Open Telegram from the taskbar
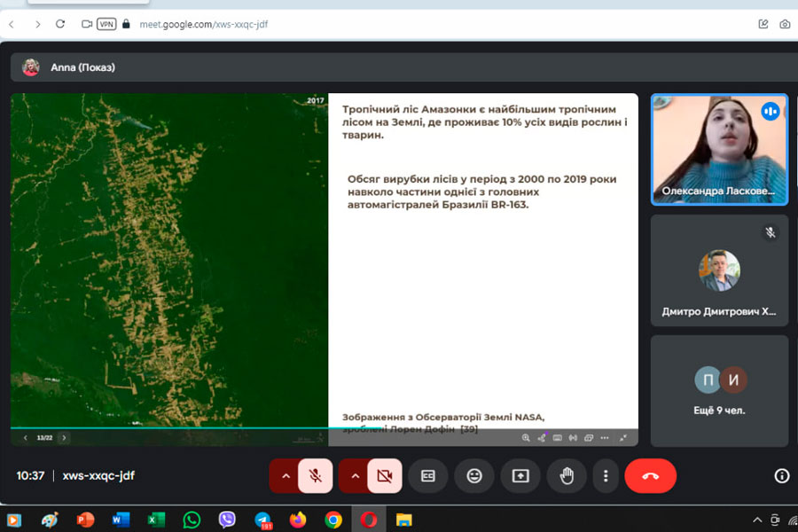 [x=263, y=520]
